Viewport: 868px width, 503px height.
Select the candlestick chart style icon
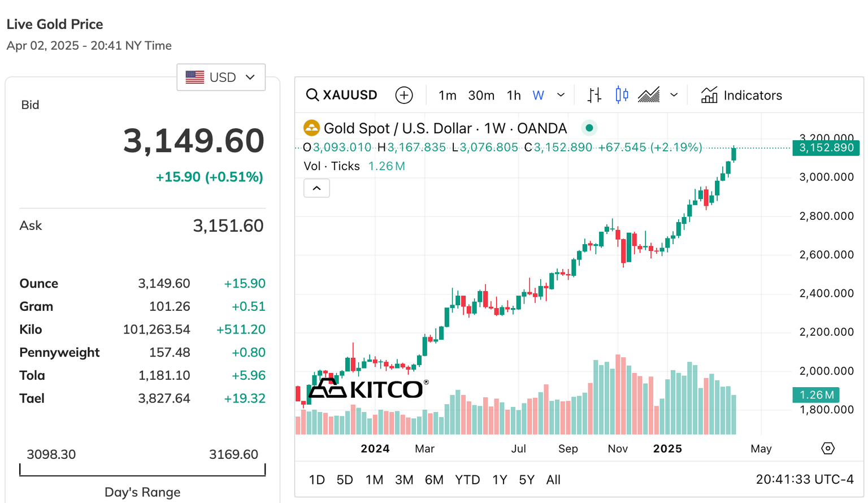[x=622, y=95]
